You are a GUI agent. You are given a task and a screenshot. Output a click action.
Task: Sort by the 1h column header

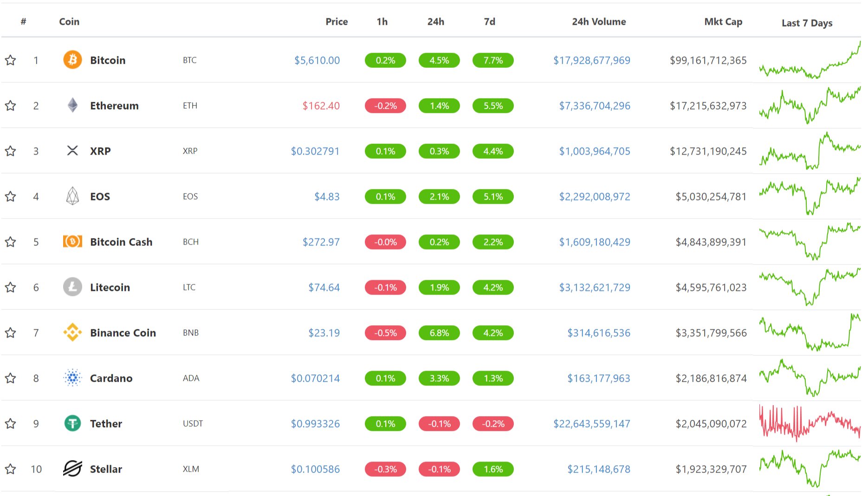pos(382,21)
